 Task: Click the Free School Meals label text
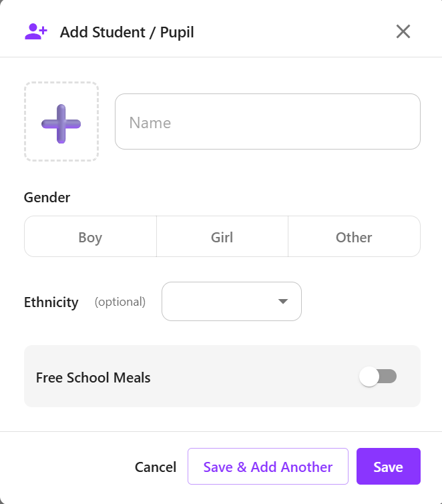click(x=93, y=377)
